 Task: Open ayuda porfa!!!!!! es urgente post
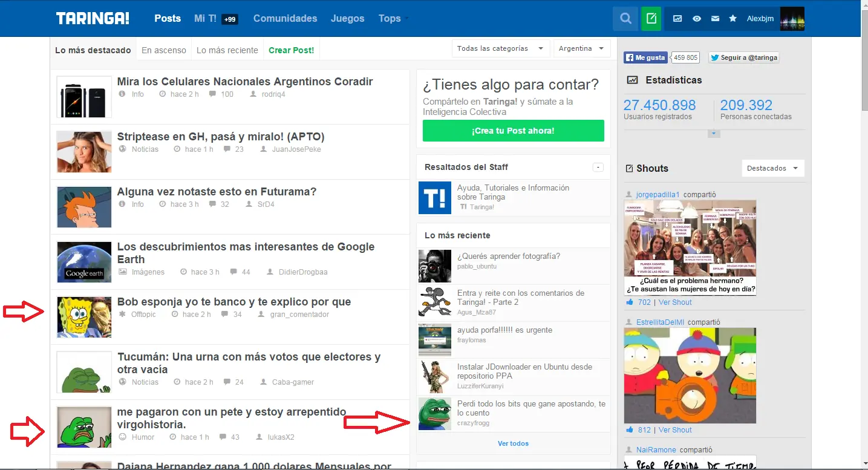click(x=504, y=330)
